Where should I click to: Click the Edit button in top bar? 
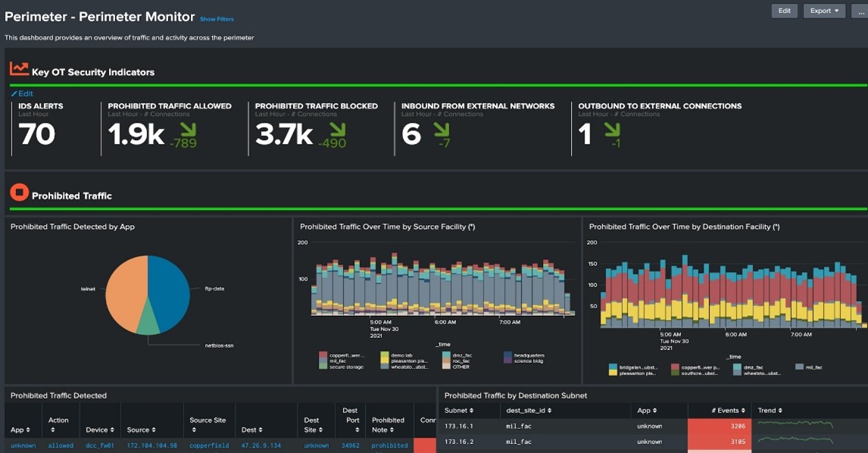(784, 11)
